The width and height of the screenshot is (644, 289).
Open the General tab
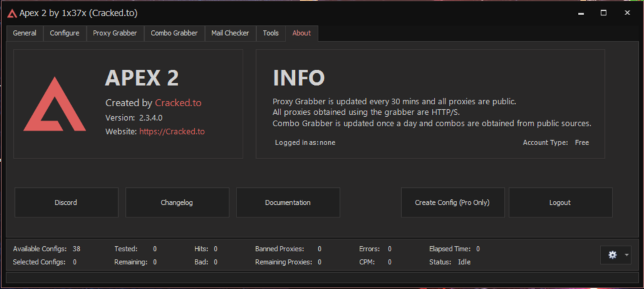(x=25, y=33)
